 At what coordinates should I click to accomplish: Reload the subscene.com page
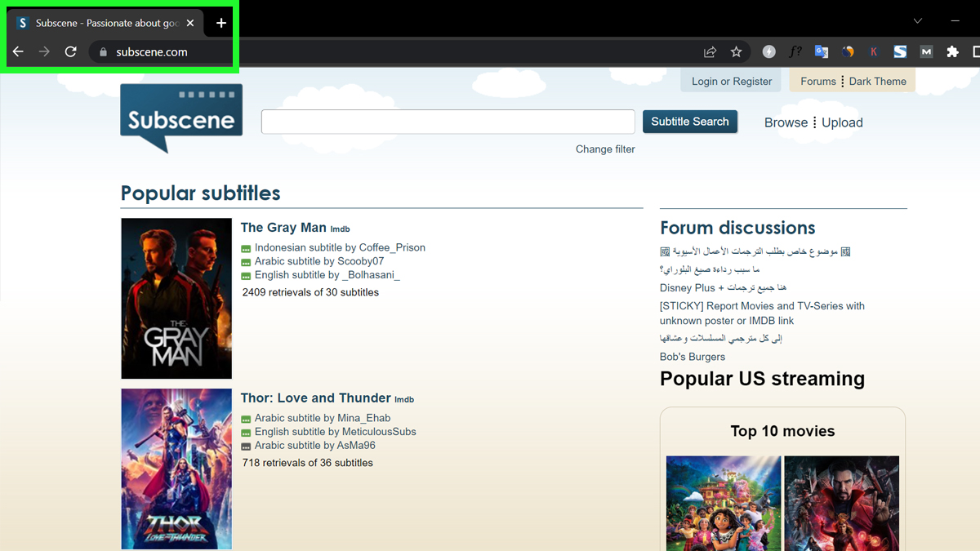tap(71, 51)
